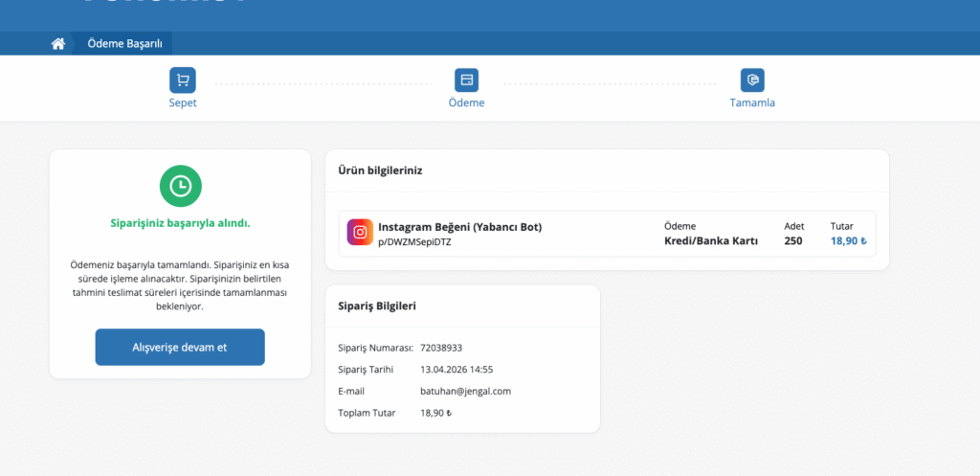Screen dimensions: 980x476
Task: Click the Alışverişe devam et button
Action: coord(180,347)
